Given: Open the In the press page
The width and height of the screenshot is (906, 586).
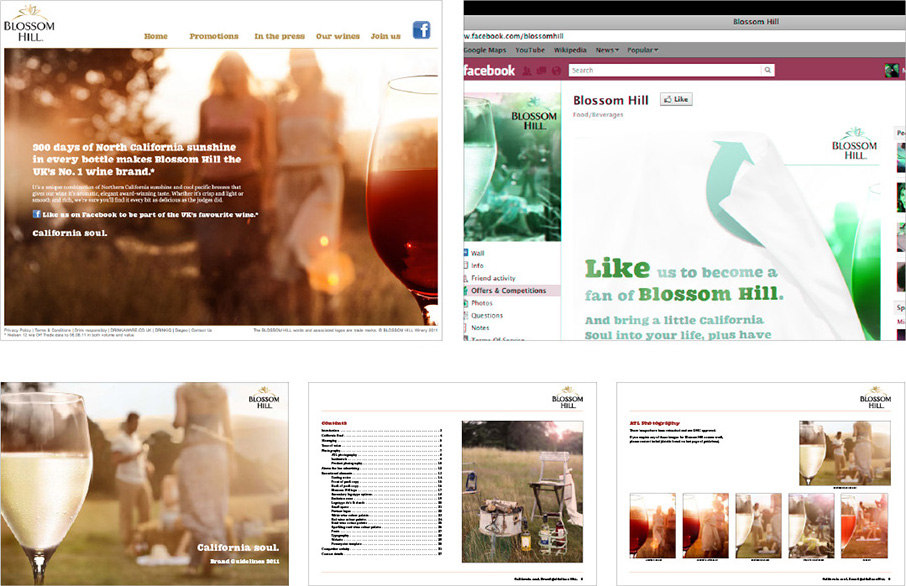Looking at the screenshot, I should pyautogui.click(x=279, y=36).
